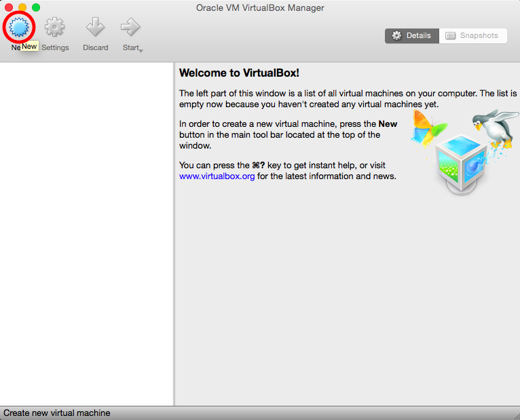Click the 'Welcome to VirtualBox!' heading
This screenshot has width=520, height=420.
pos(239,73)
